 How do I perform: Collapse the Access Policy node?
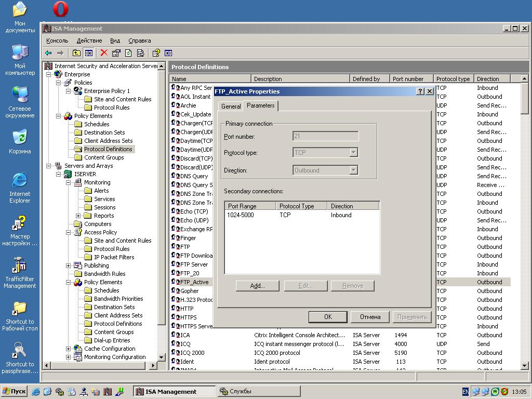click(x=68, y=232)
